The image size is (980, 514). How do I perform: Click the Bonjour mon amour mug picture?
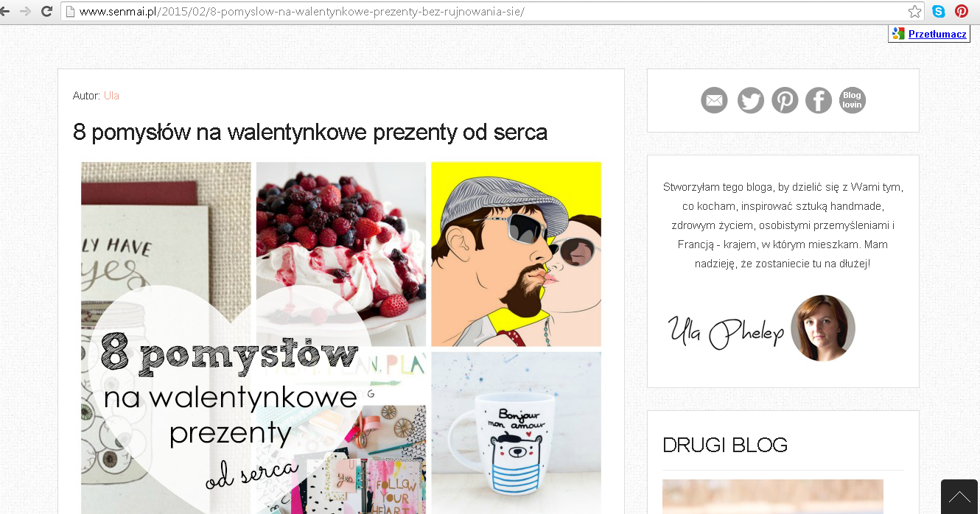[516, 432]
